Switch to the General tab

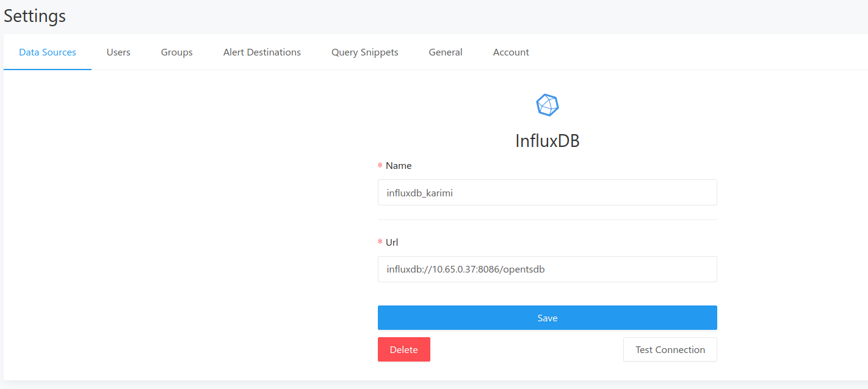point(446,52)
